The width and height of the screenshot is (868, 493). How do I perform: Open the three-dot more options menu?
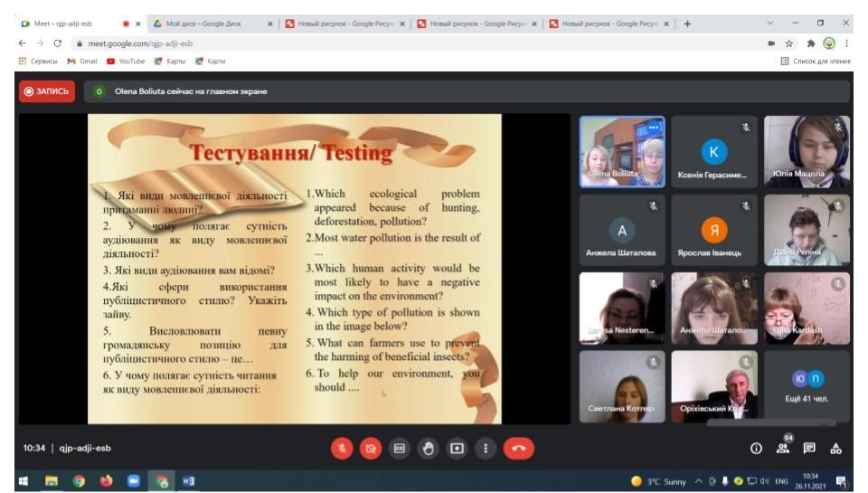[x=486, y=448]
